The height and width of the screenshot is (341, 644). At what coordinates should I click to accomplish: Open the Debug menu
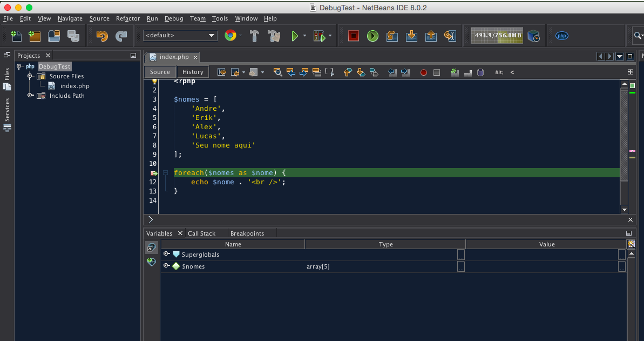pos(174,18)
